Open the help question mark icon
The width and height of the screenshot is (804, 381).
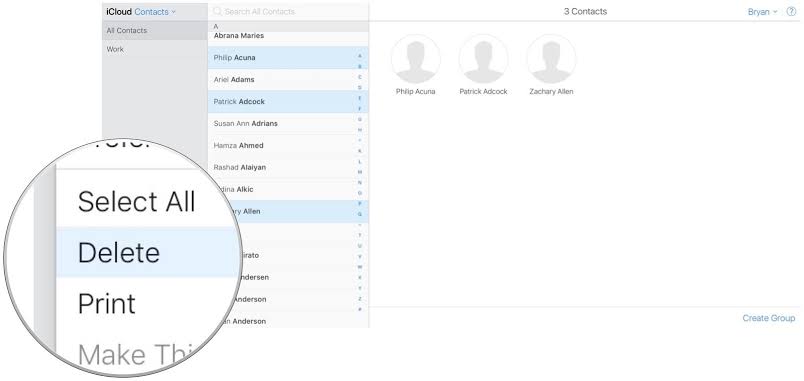click(x=791, y=12)
